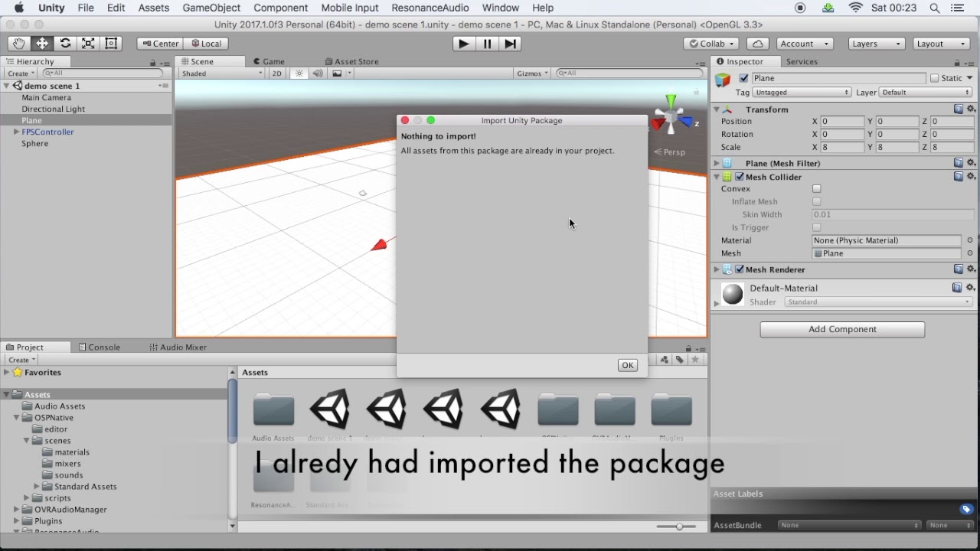
Task: Open Spotlight search in menu bar
Action: coord(935,8)
